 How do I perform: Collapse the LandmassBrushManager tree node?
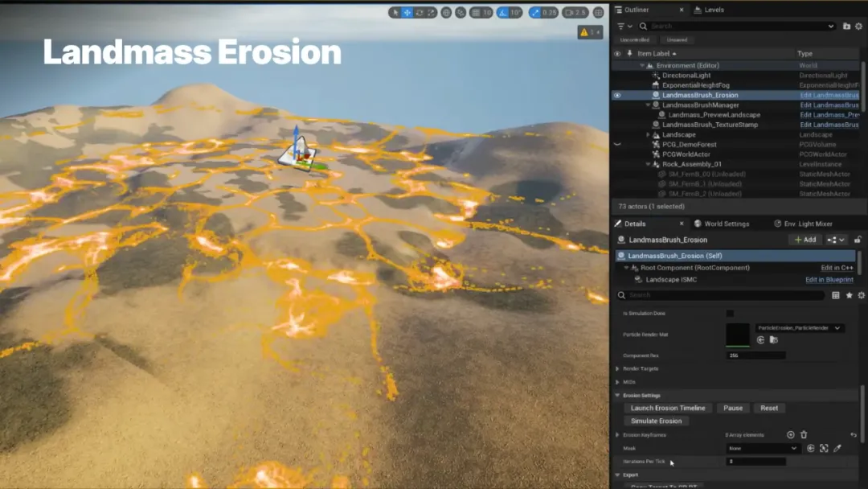pyautogui.click(x=648, y=105)
